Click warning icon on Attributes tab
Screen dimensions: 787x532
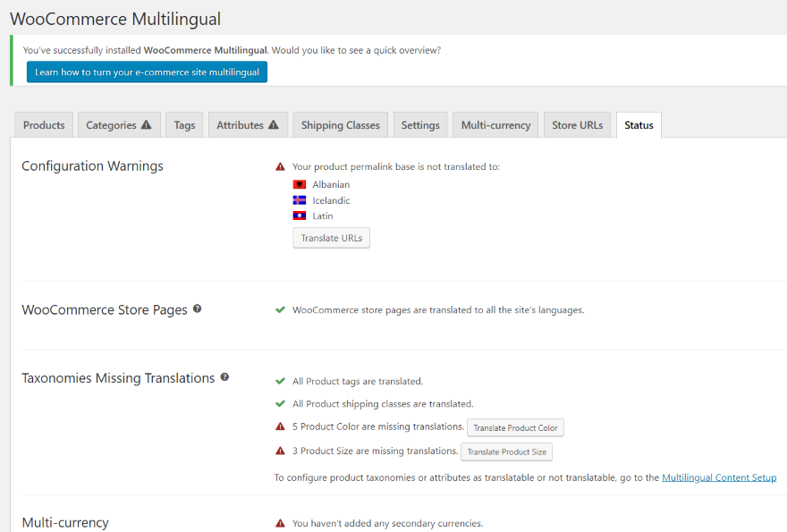274,125
